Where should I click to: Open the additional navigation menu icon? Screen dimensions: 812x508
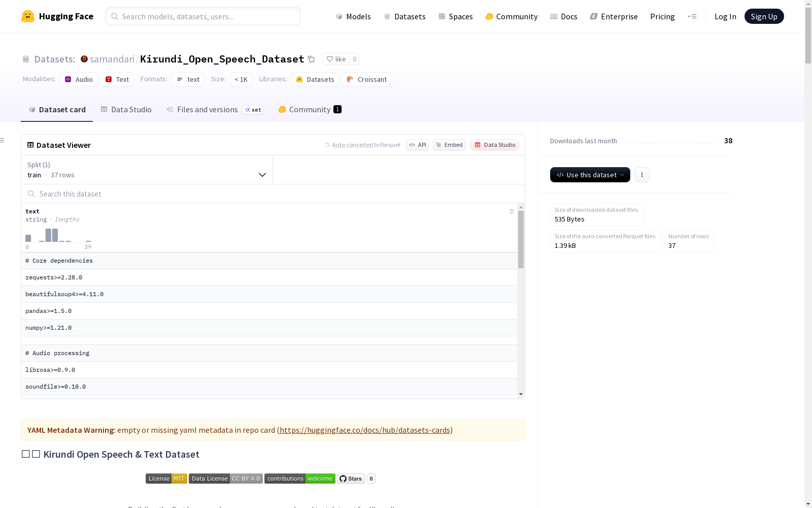(x=692, y=16)
